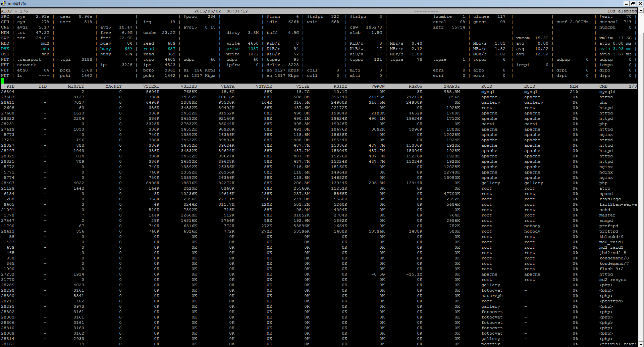Viewport: 644px width, 347px height.
Task: Click the 1/3 page indicator
Action: 633,86
